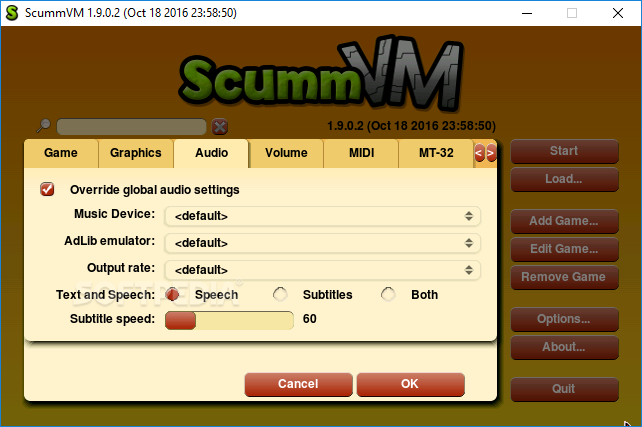Select the Audio tab
Viewport: 642px width, 427px height.
pyautogui.click(x=211, y=153)
